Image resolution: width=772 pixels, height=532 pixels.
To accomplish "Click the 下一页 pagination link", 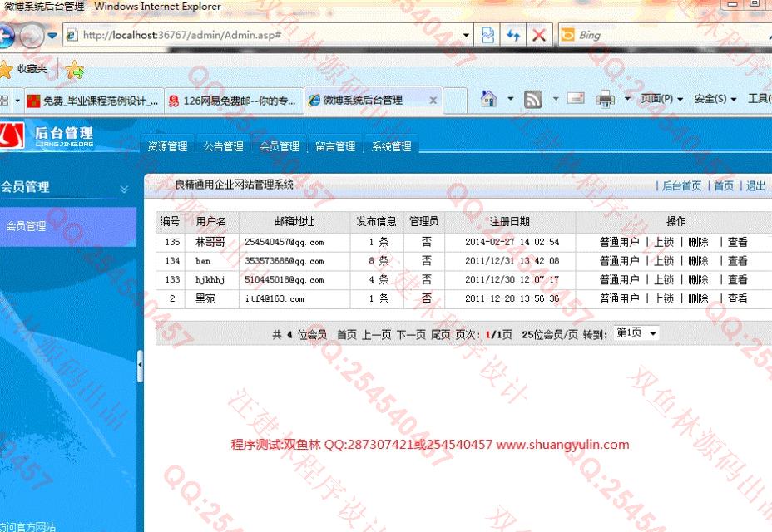I will 411,335.
